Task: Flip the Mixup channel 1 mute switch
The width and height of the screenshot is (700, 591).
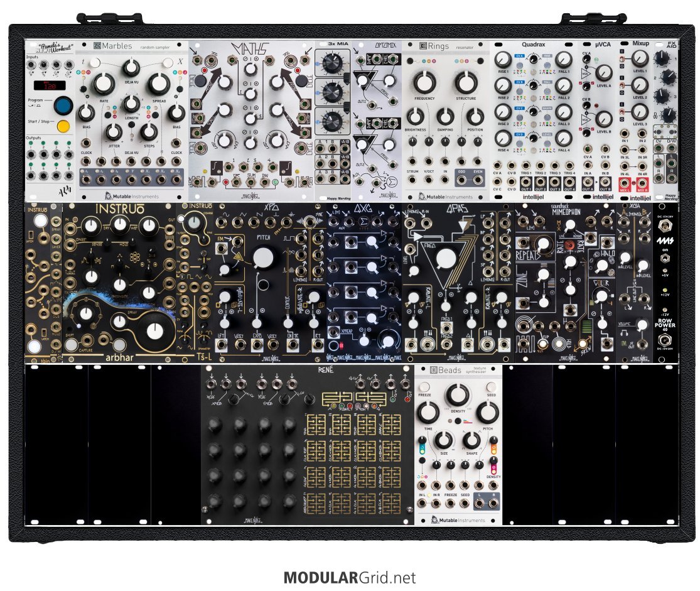Action: tap(622, 58)
